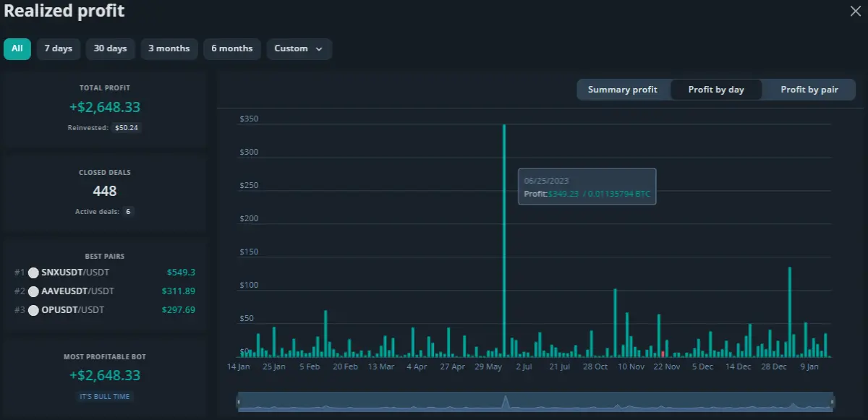Click the $297.69 OPUSDT profit value
Viewport: 868px width, 420px height.
point(179,310)
